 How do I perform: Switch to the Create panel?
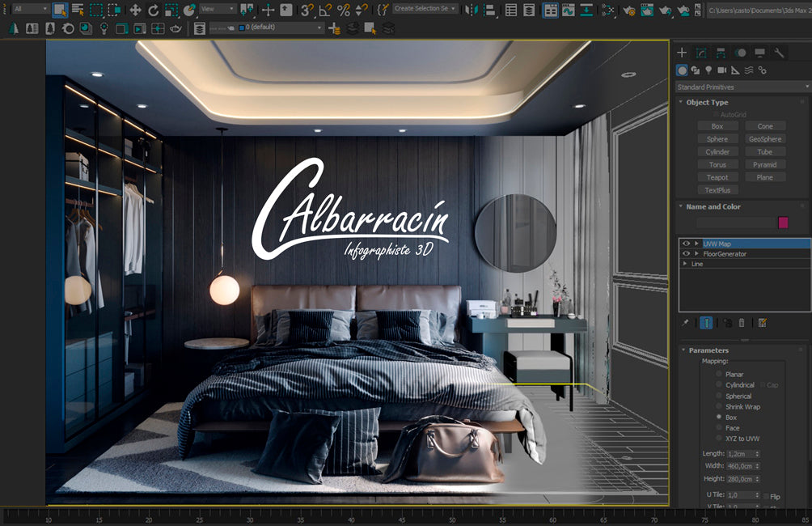click(682, 53)
